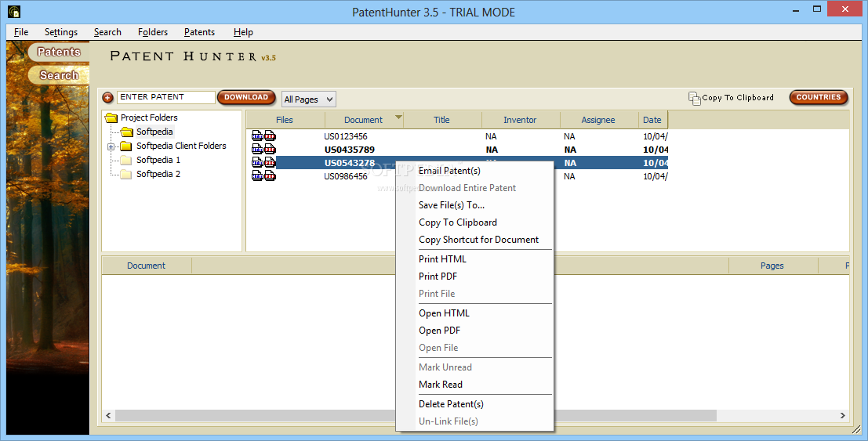
Task: Choose Email Patent(s) from context menu
Action: pyautogui.click(x=449, y=171)
